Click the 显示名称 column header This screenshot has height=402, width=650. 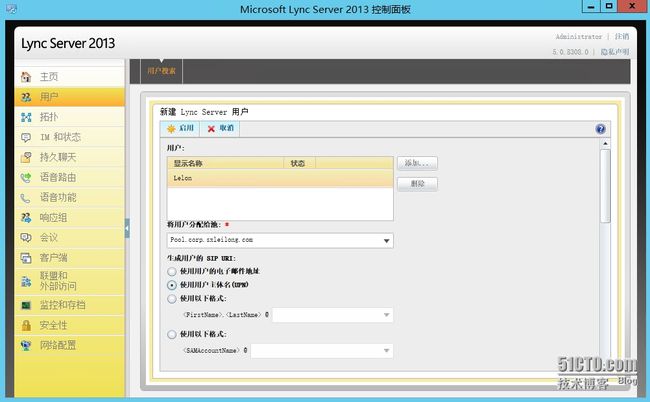point(226,163)
